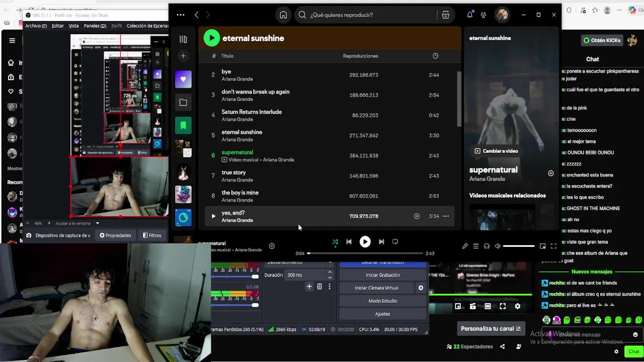Viewport: 644px width, 362px height.
Task: Skip to next track
Action: coord(381,242)
